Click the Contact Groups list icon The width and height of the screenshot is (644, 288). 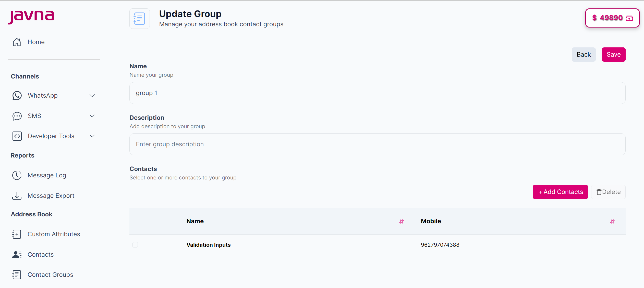17,274
